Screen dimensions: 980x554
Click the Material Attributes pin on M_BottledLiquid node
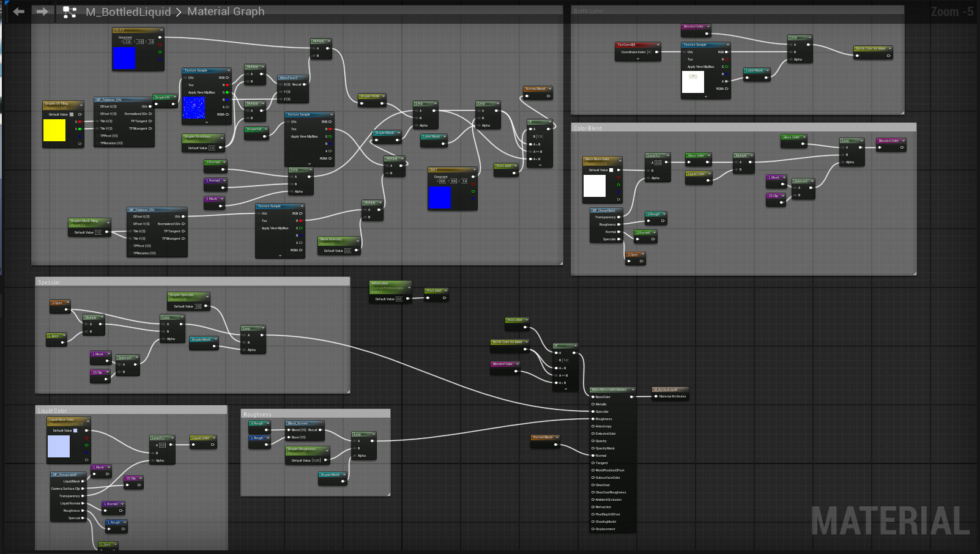coord(656,396)
